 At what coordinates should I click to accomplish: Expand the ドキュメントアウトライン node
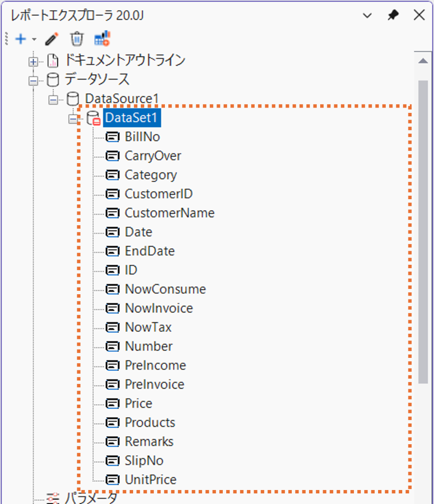(x=33, y=61)
